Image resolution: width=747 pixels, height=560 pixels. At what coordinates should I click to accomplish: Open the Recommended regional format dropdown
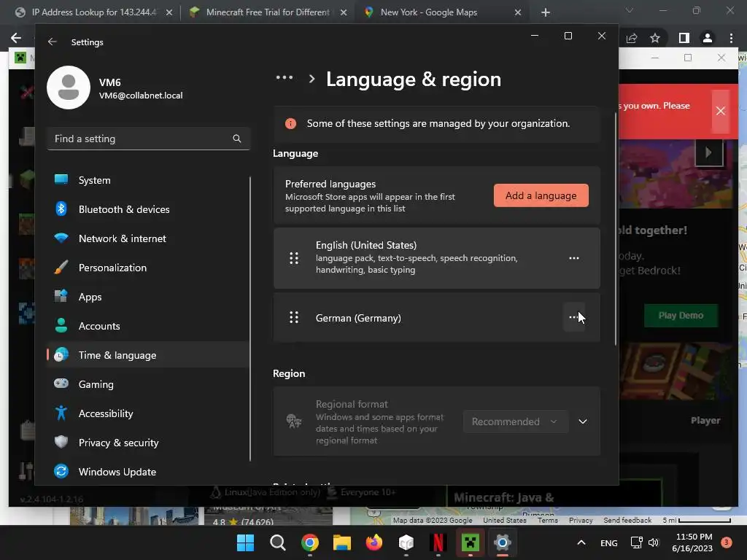[x=516, y=421]
